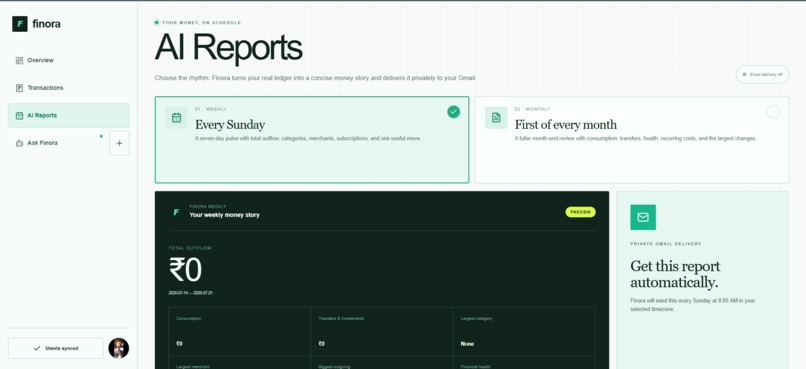Click the Ask Finora bot icon
806x369 pixels.
[20, 143]
